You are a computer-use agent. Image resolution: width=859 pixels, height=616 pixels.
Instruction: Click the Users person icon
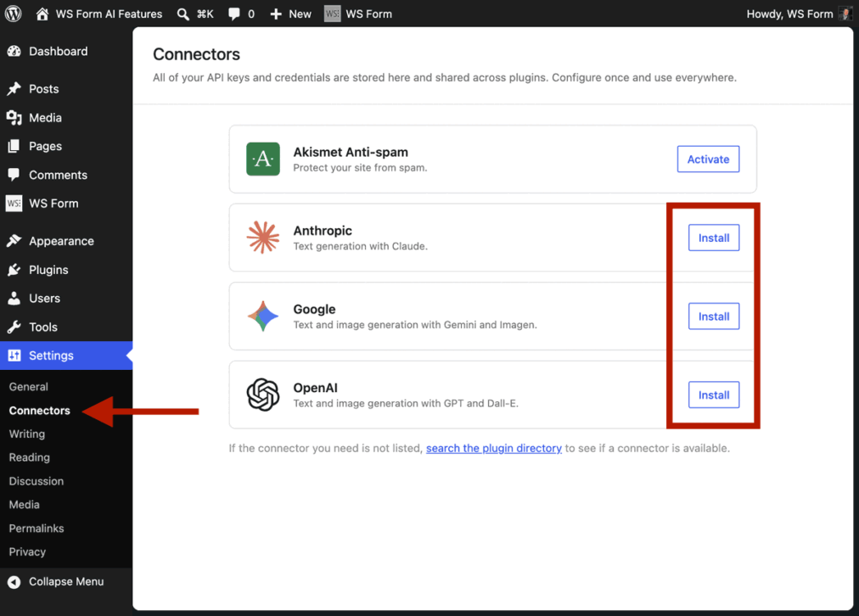[x=14, y=299]
